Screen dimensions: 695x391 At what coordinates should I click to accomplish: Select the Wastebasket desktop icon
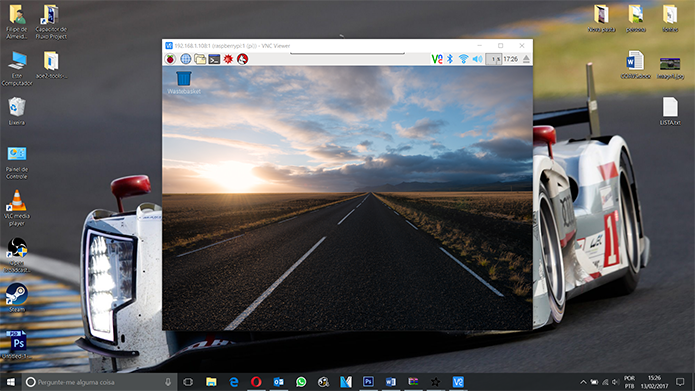(x=184, y=82)
